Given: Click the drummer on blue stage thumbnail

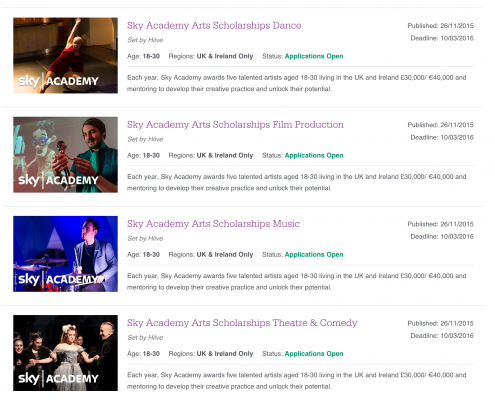Looking at the screenshot, I should (x=65, y=254).
